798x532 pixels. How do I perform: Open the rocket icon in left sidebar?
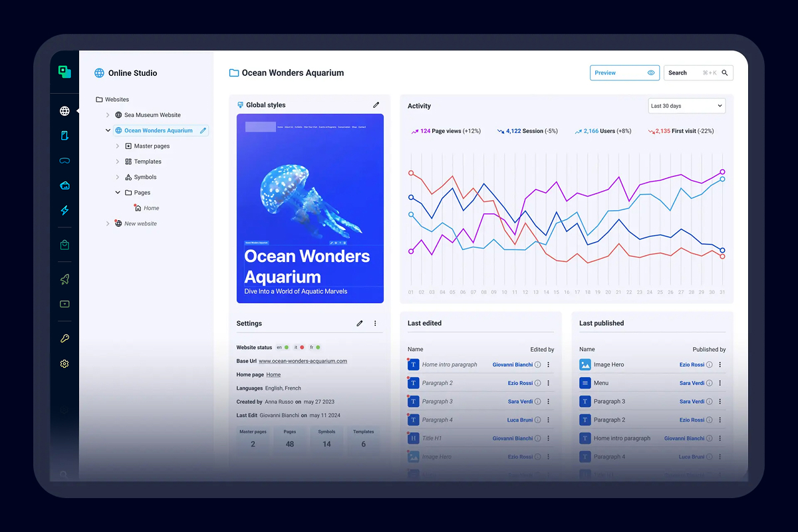[x=65, y=279]
